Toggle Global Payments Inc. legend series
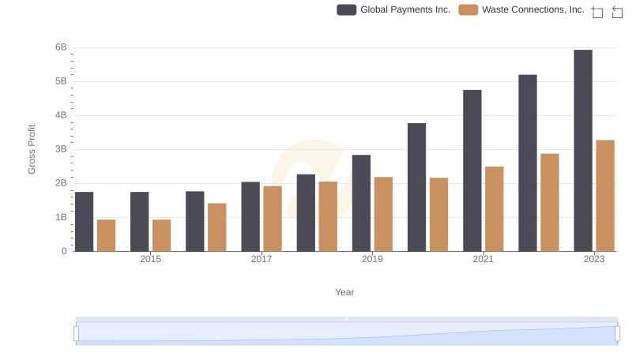 click(393, 9)
